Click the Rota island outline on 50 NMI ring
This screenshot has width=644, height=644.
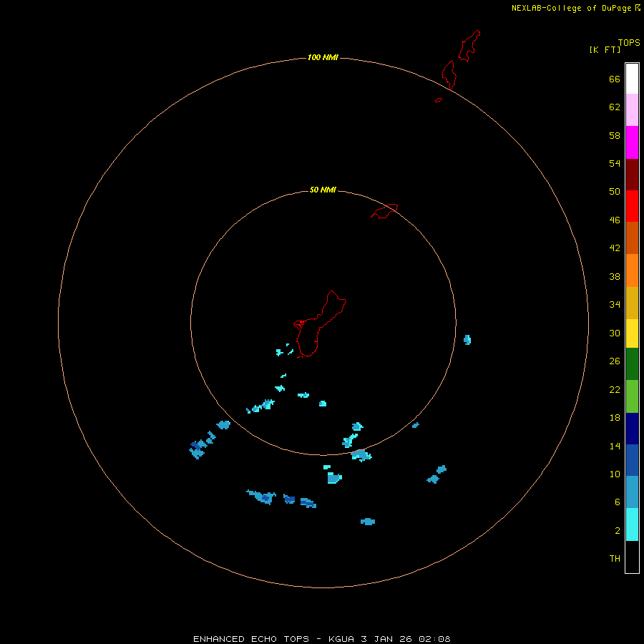point(384,211)
